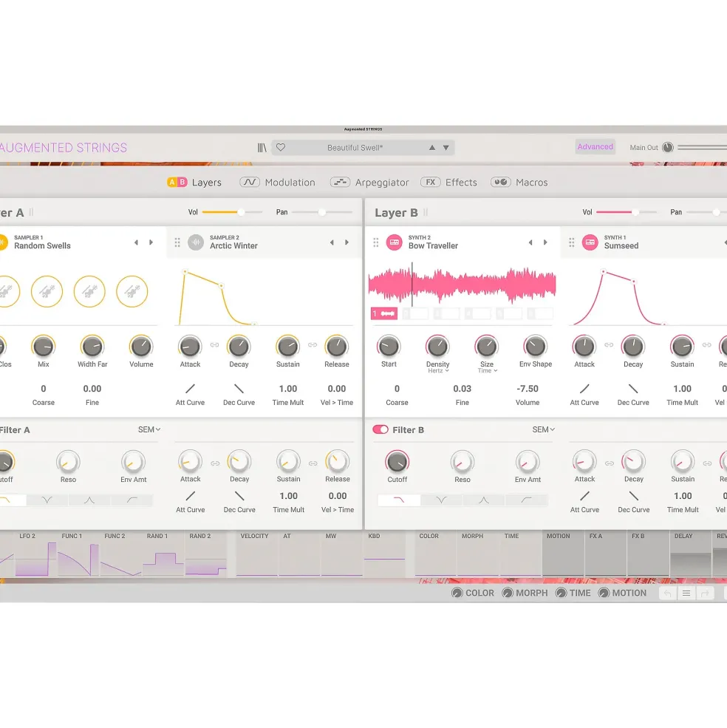727x728 pixels.
Task: Select high-pass filter mode for Filter A
Action: (132, 500)
